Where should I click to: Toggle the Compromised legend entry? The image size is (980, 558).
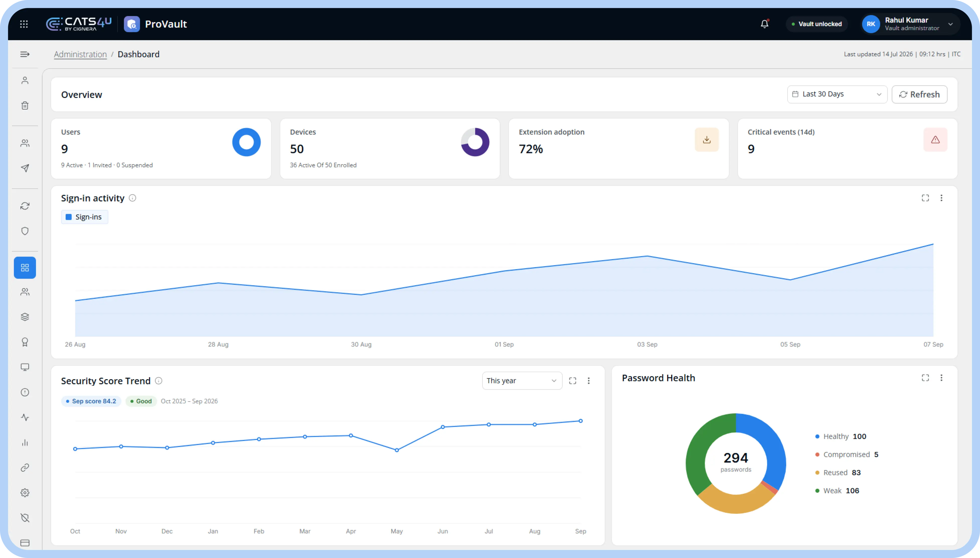(x=846, y=455)
